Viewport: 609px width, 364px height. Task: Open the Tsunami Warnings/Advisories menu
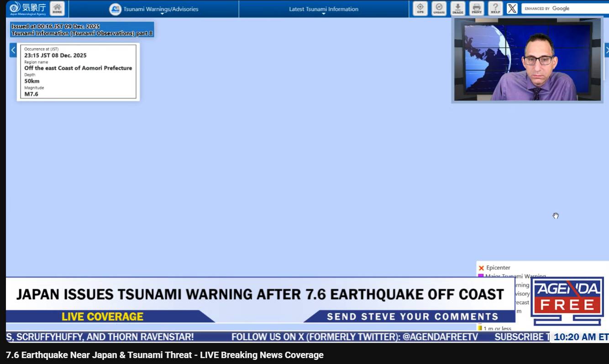point(154,9)
